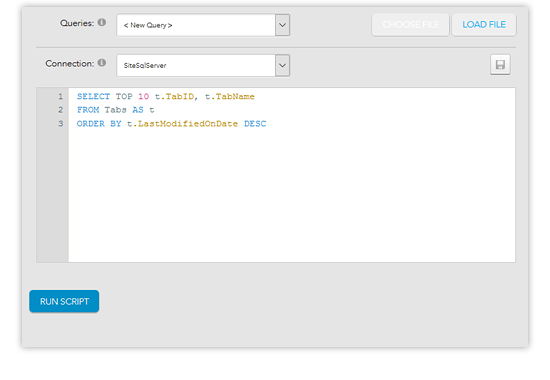Click the ORDER BY keywords on line 3
The image size is (550, 380).
tap(99, 124)
